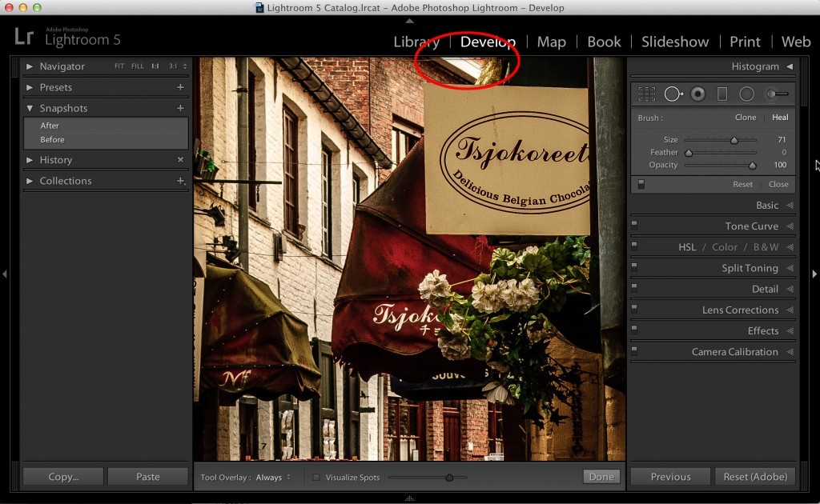Screen dimensions: 820x504
Task: Hide the top module picker arrow
Action: (409, 21)
